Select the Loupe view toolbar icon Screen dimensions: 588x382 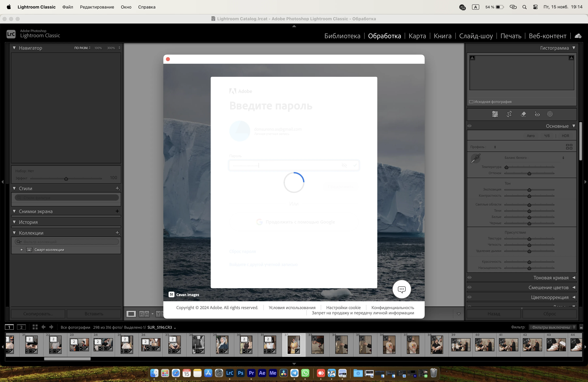pyautogui.click(x=131, y=314)
